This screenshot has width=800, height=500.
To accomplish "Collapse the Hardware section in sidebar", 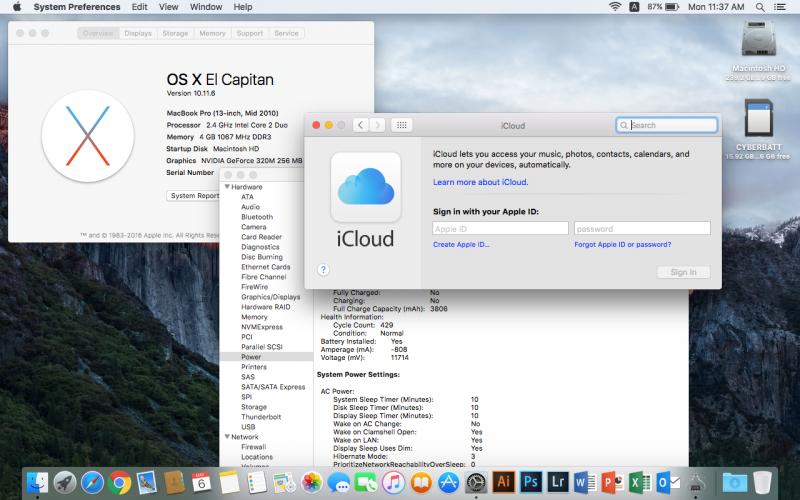I will [227, 187].
